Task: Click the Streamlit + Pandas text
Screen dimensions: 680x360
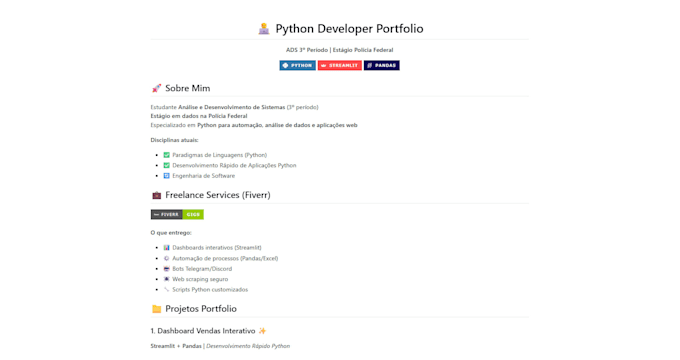Action: (176, 346)
